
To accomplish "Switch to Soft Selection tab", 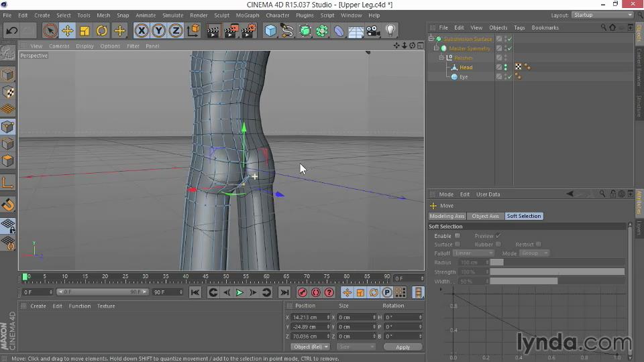I will pos(524,216).
